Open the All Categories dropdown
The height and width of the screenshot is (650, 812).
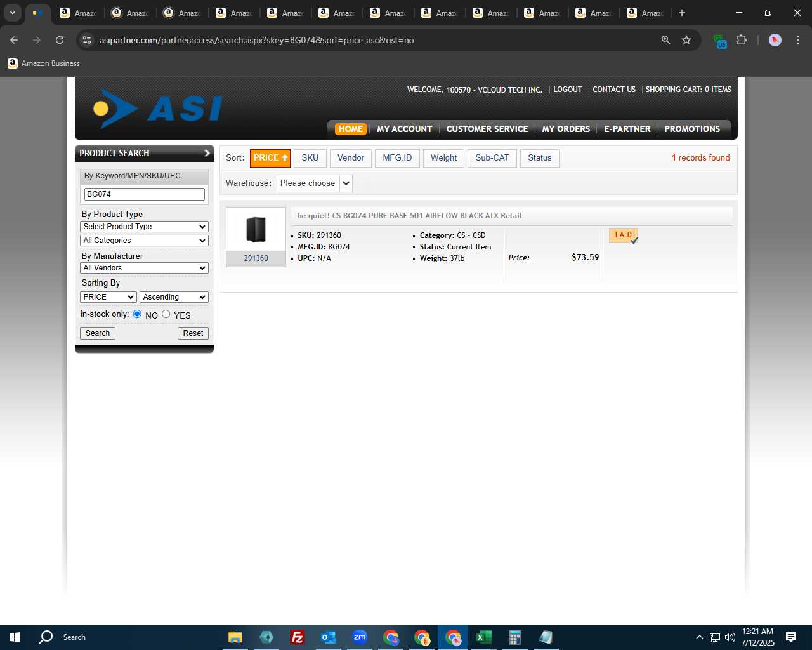(145, 241)
